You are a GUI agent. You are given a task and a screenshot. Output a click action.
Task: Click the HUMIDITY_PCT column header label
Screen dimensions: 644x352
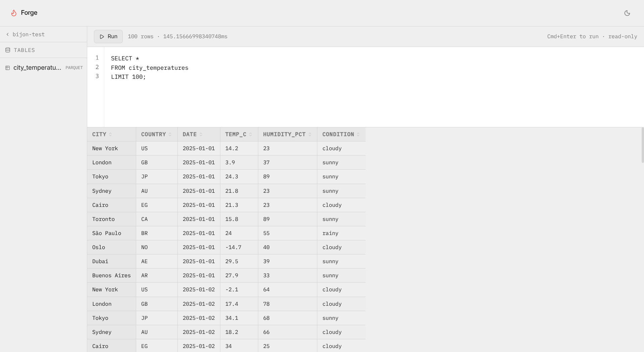coord(284,134)
